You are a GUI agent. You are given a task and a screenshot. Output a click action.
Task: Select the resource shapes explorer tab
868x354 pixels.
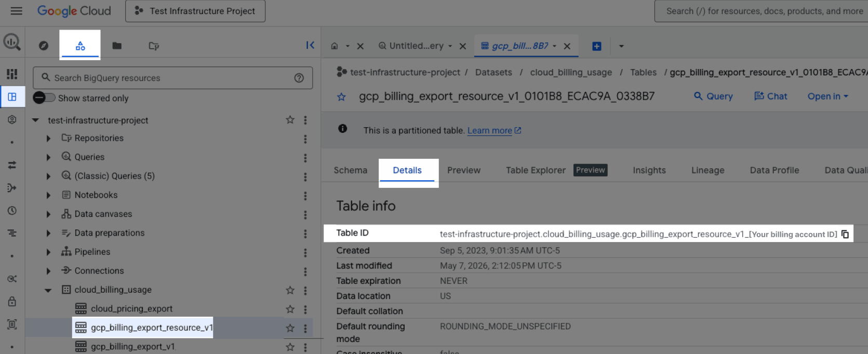[x=80, y=46]
